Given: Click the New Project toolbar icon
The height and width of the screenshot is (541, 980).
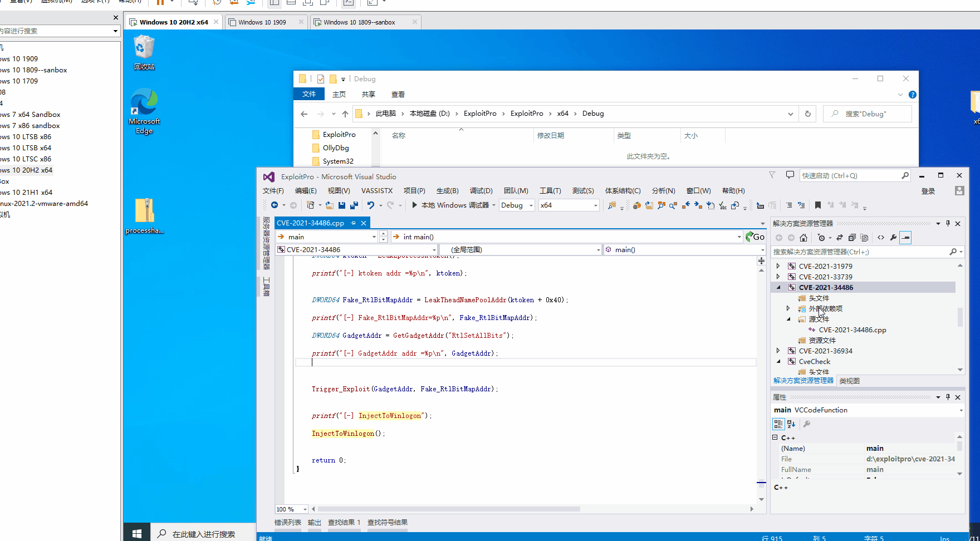Looking at the screenshot, I should pos(311,205).
